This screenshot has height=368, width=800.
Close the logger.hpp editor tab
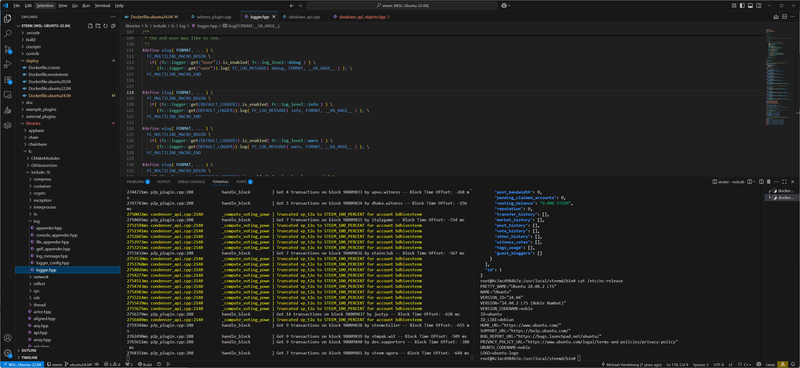273,17
